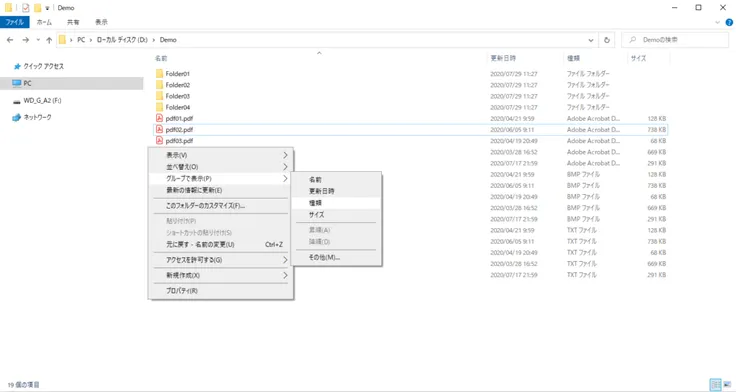Open the chevron after ローカル ディスク (D:) in breadcrumb
Image resolution: width=736 pixels, height=392 pixels.
(x=153, y=40)
